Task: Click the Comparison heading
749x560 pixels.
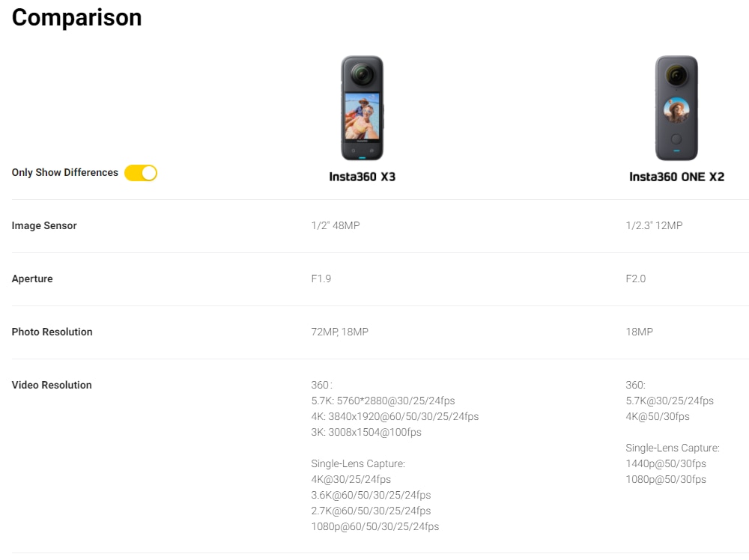Action: click(x=77, y=18)
